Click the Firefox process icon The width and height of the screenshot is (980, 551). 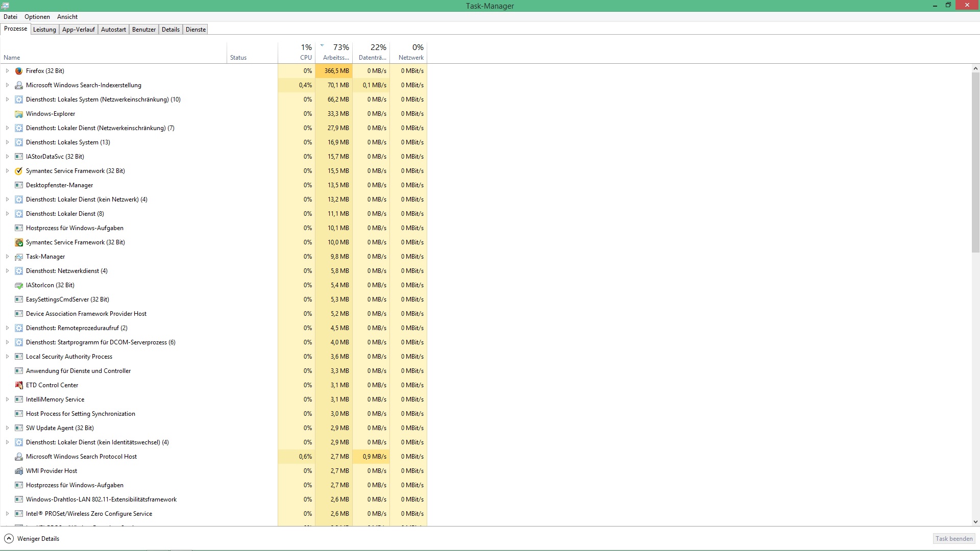pyautogui.click(x=19, y=71)
